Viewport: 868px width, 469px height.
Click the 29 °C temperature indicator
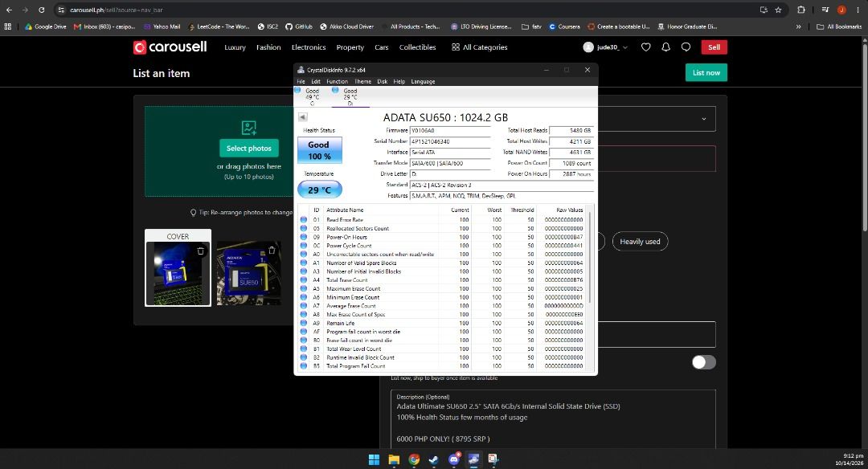[x=319, y=190]
